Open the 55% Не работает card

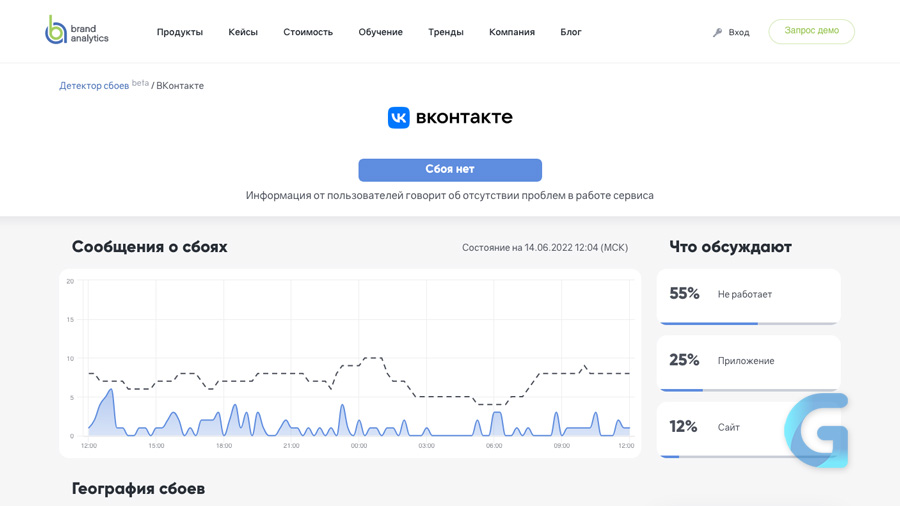pyautogui.click(x=748, y=297)
